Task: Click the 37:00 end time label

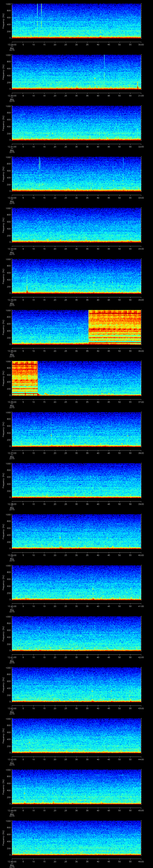Action: pos(141,402)
